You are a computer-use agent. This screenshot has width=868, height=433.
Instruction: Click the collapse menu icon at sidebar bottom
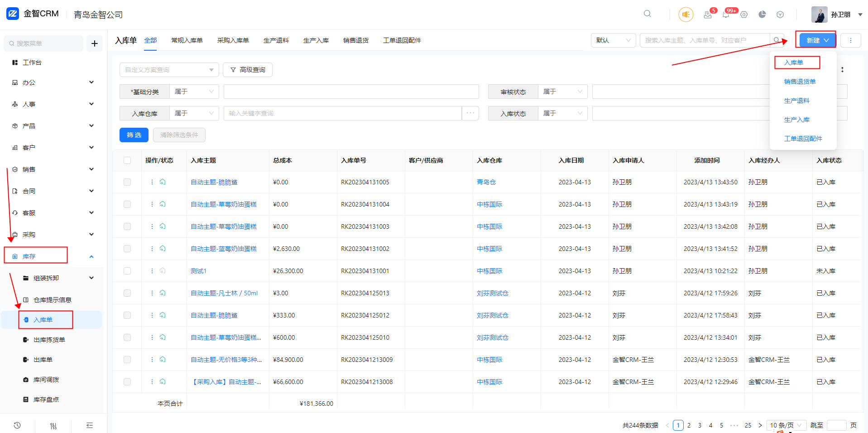tap(90, 425)
